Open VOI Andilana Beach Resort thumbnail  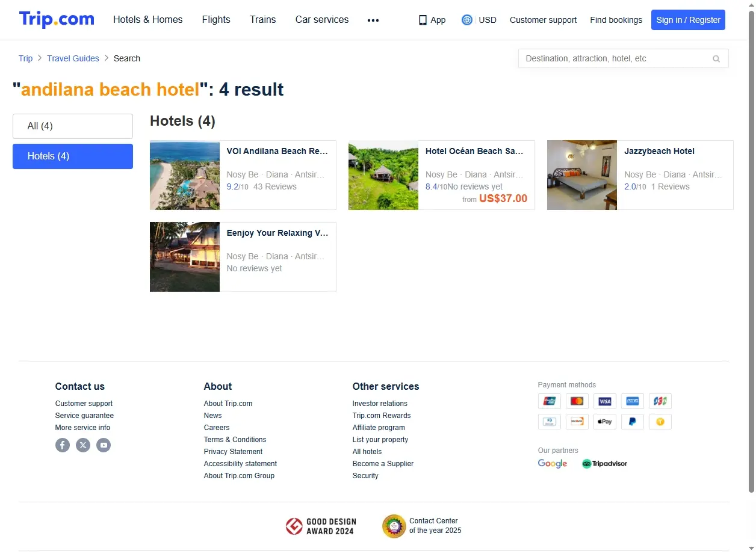tap(185, 175)
